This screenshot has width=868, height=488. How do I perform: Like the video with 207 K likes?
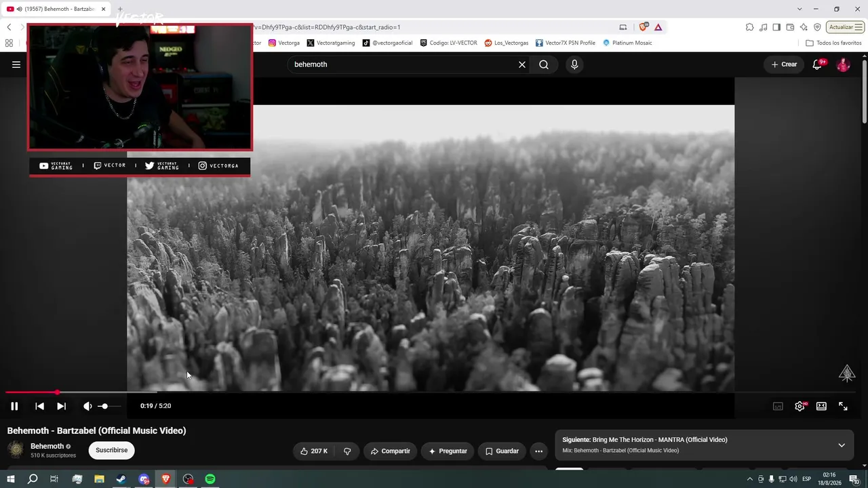[x=313, y=451]
